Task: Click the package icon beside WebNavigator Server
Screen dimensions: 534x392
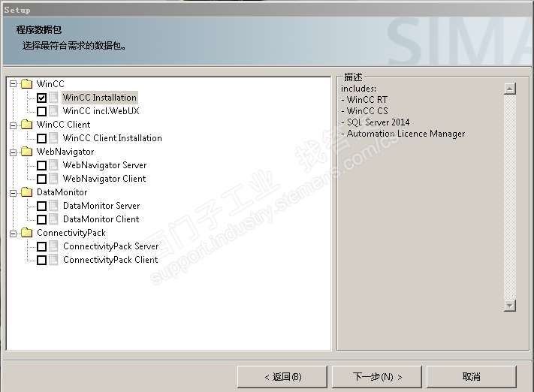Action: click(53, 165)
